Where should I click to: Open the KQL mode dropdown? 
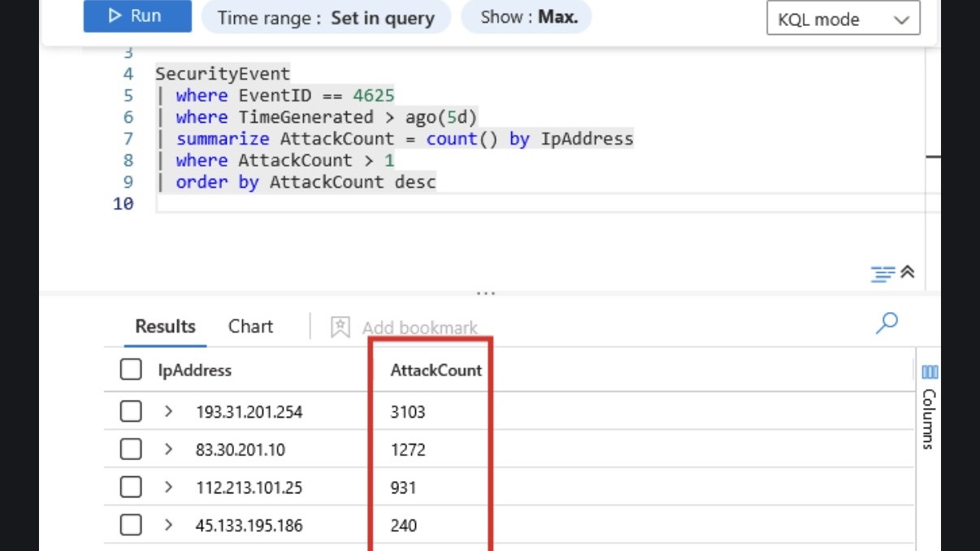(x=843, y=20)
